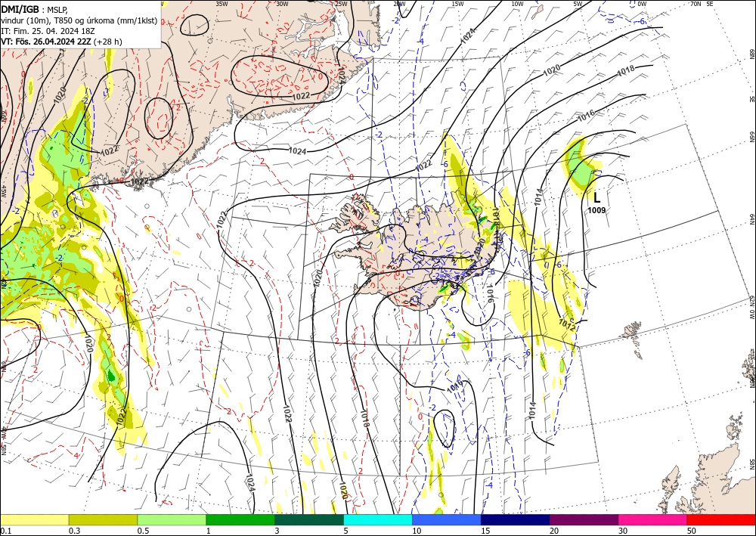Screen dimensions: 756x536
Task: Select the red 50 mm legend swatch
Action: [x=721, y=519]
